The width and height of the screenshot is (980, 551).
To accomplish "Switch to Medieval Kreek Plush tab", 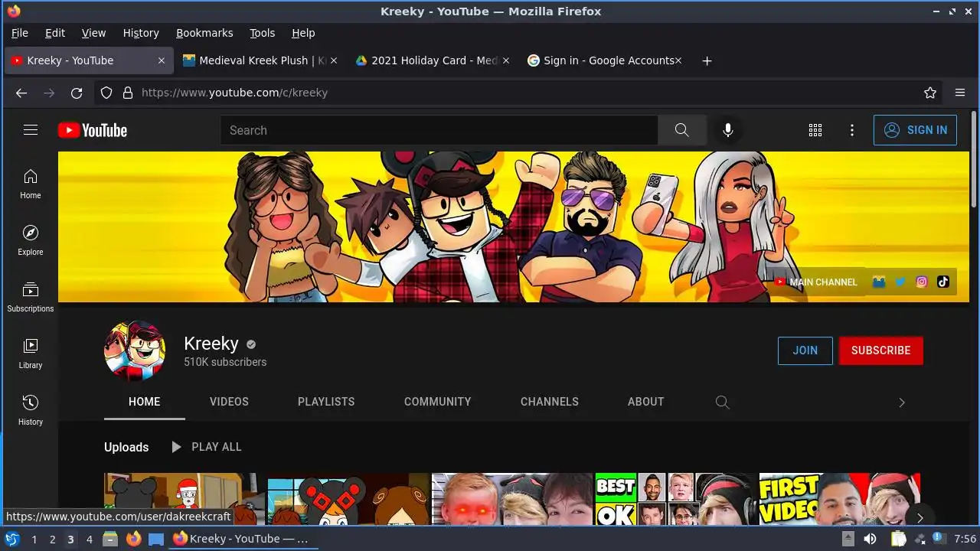I will [260, 60].
